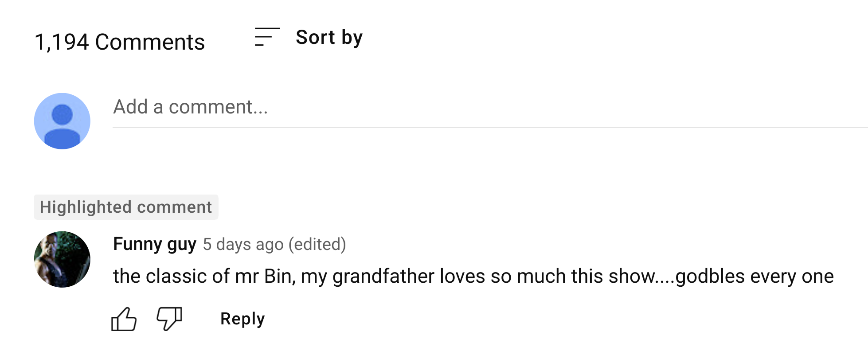This screenshot has width=868, height=351.
Task: Open the 5 days ago timestamp link
Action: (243, 244)
